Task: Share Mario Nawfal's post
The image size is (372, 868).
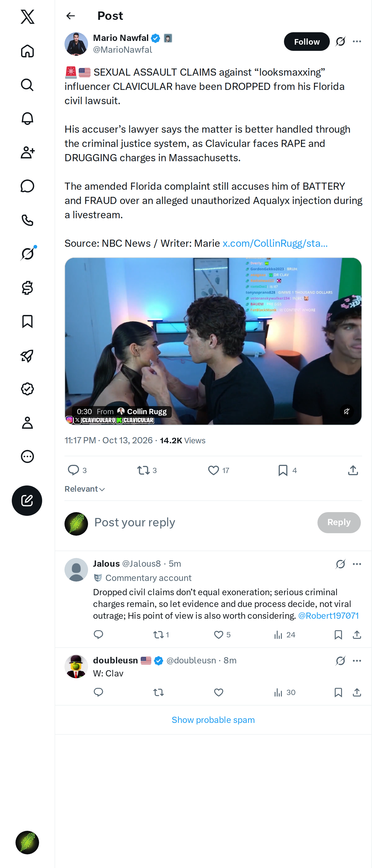Action: (353, 470)
